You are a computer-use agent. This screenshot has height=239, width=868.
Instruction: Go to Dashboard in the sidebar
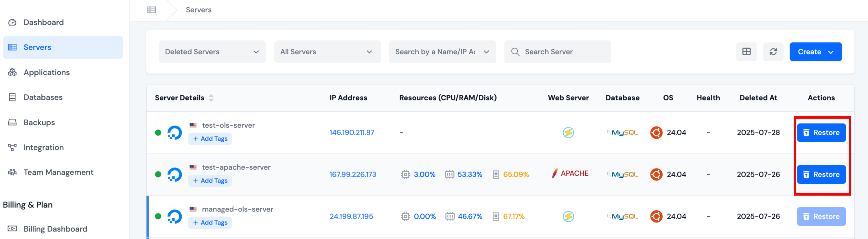click(x=43, y=22)
